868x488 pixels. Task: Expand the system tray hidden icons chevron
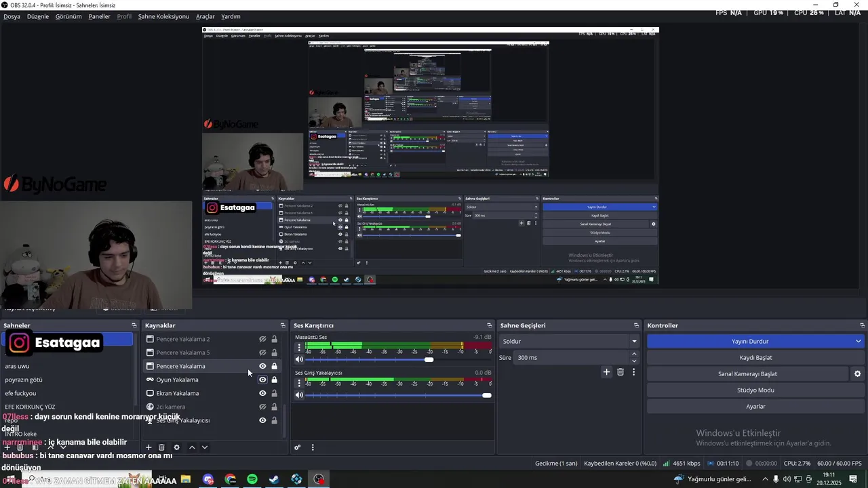(x=765, y=479)
